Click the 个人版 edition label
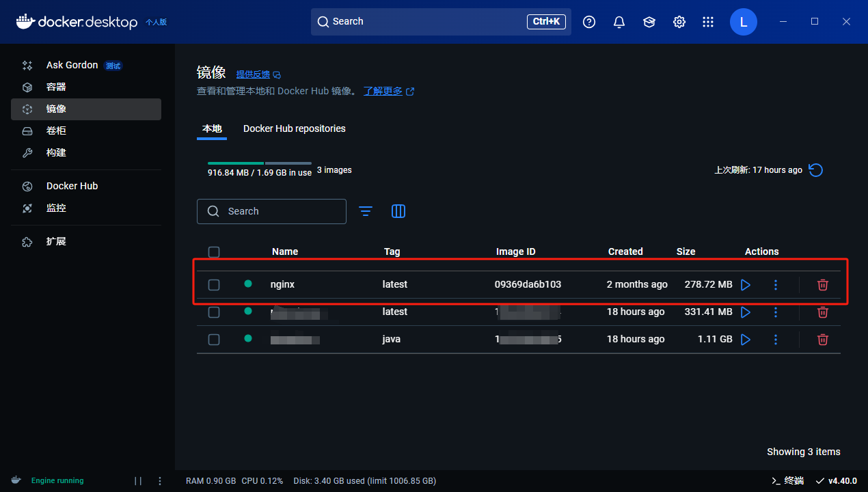Image resolution: width=868 pixels, height=492 pixels. coord(156,22)
